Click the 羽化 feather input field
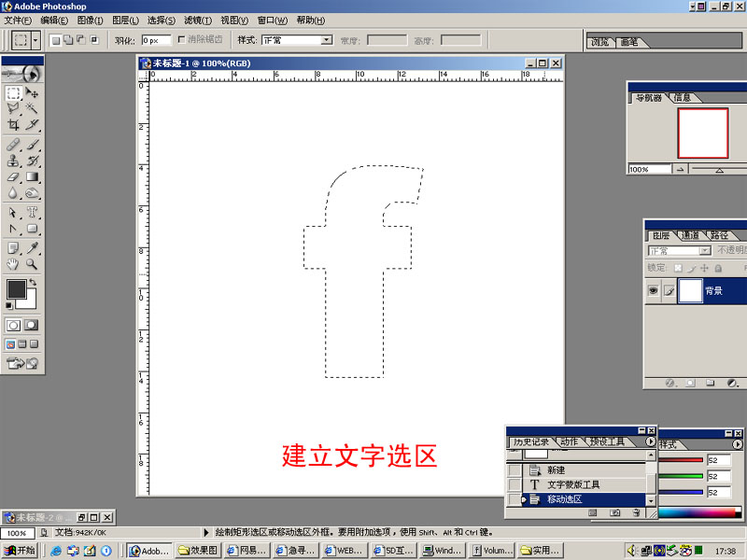The width and height of the screenshot is (747, 560). 156,40
